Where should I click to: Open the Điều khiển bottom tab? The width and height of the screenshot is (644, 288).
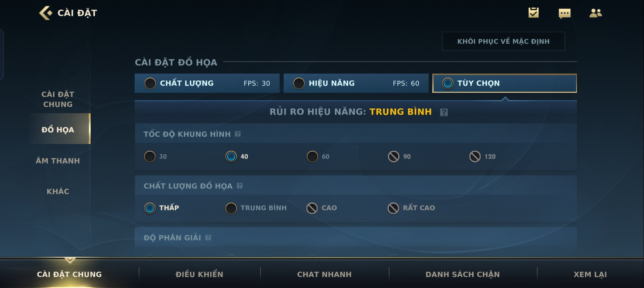click(199, 274)
